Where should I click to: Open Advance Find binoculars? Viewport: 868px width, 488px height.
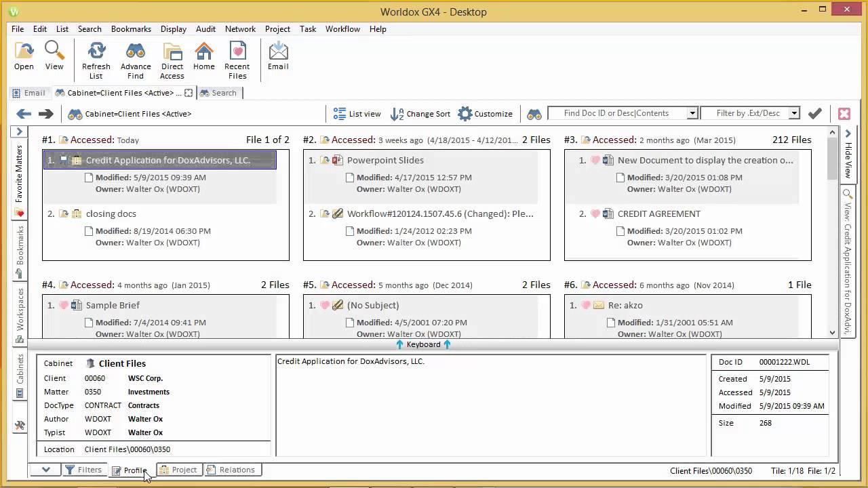[136, 60]
